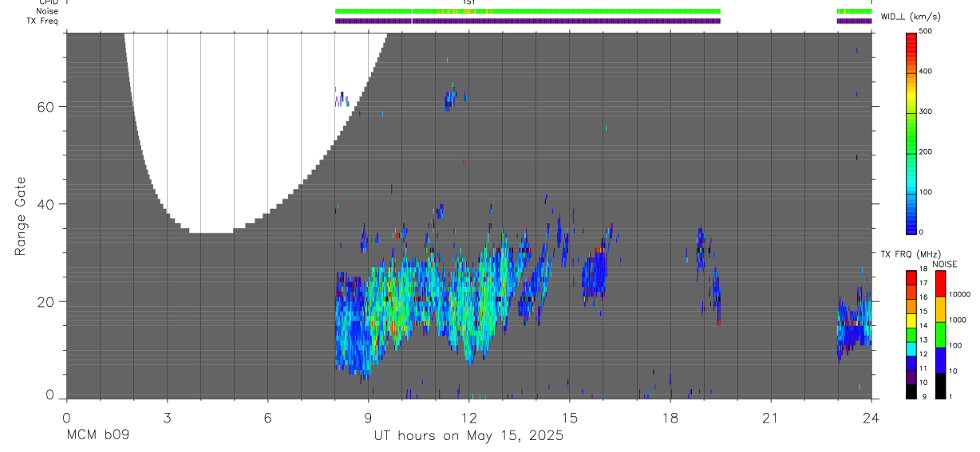Click the purple TX frequency bar above the plot
The image size is (980, 452).
528,21
